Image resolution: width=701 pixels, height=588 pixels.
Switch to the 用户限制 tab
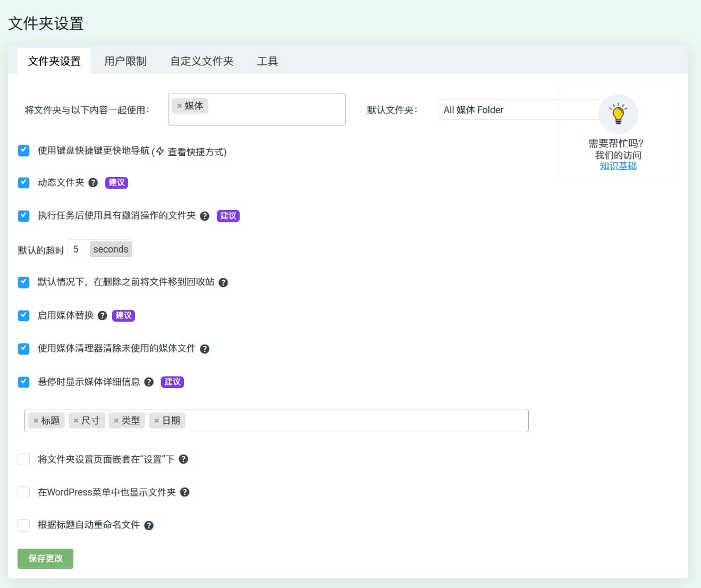[125, 61]
